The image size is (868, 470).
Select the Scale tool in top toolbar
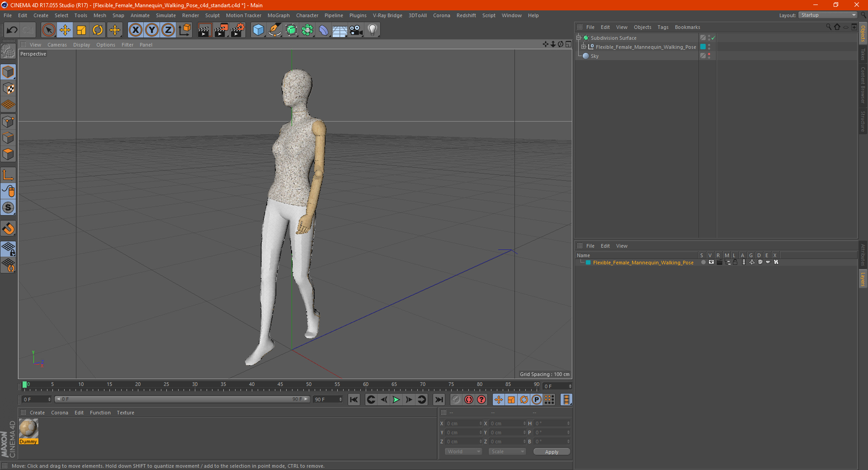(81, 30)
